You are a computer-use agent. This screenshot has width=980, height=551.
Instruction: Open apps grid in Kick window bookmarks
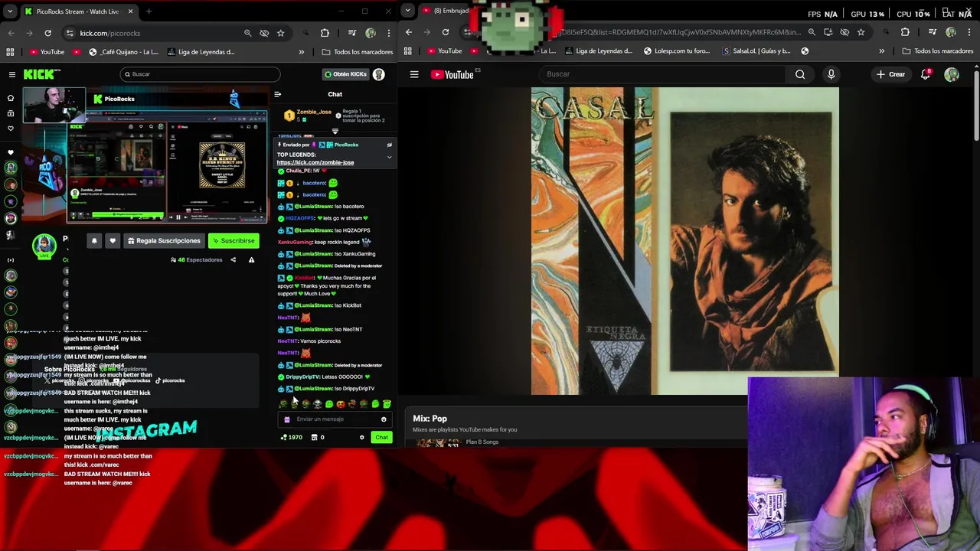tap(10, 52)
